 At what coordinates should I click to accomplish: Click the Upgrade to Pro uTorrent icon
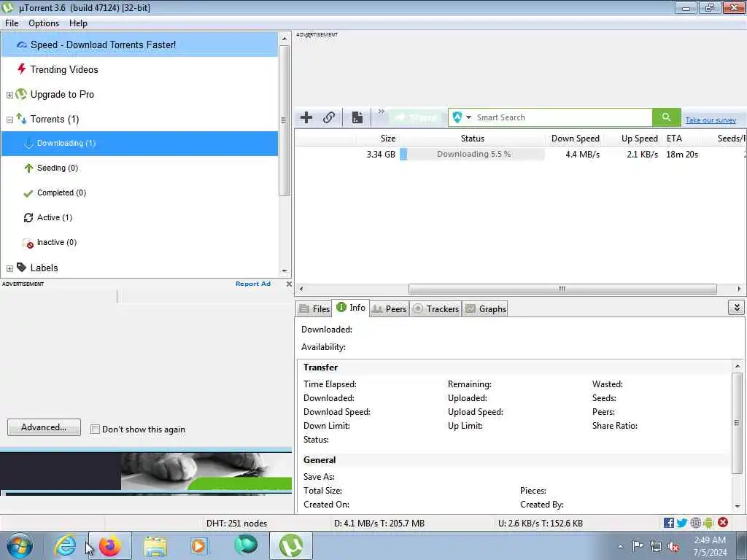click(x=21, y=94)
